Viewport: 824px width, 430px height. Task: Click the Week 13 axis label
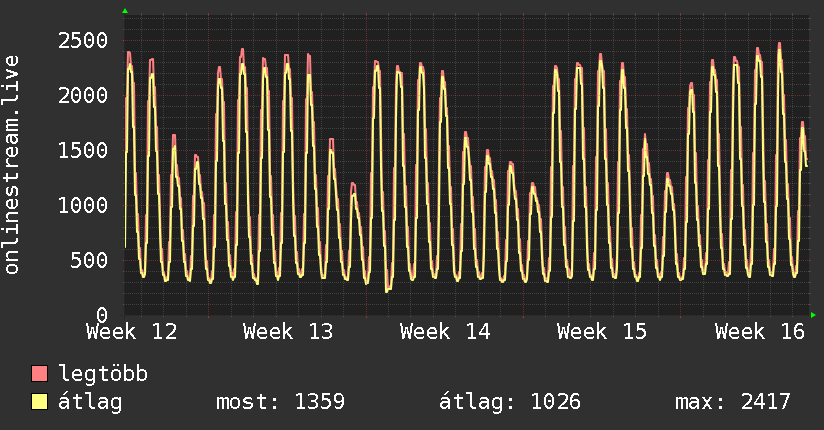288,332
